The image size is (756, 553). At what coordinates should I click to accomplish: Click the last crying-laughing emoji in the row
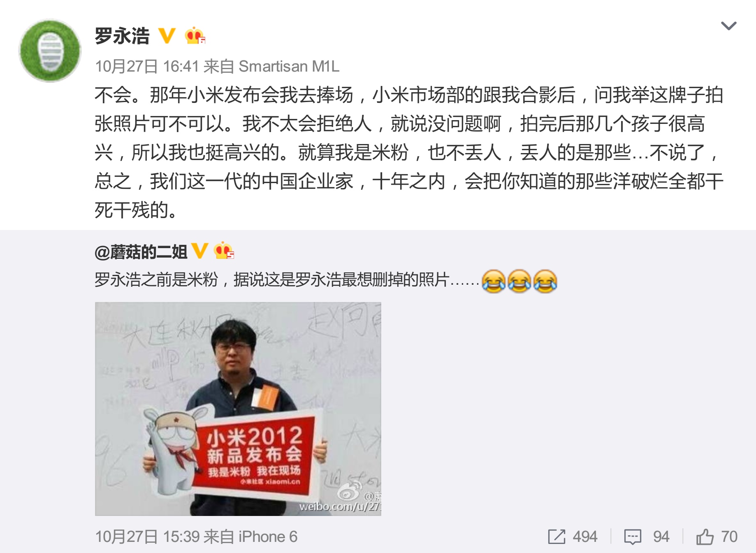click(545, 281)
